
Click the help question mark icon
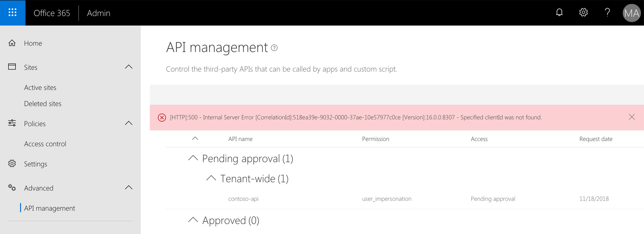point(607,13)
